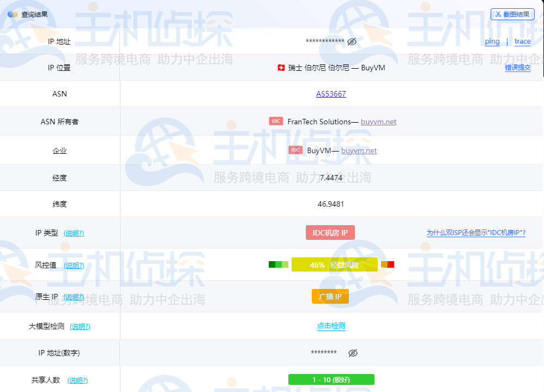The width and height of the screenshot is (544, 392).
Task: Click the IDC badge beside FranTech Solutions
Action: [276, 122]
